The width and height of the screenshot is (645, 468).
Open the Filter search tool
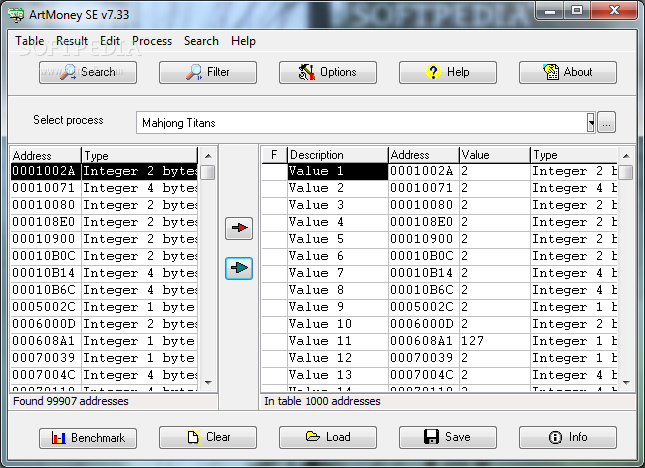(x=208, y=72)
